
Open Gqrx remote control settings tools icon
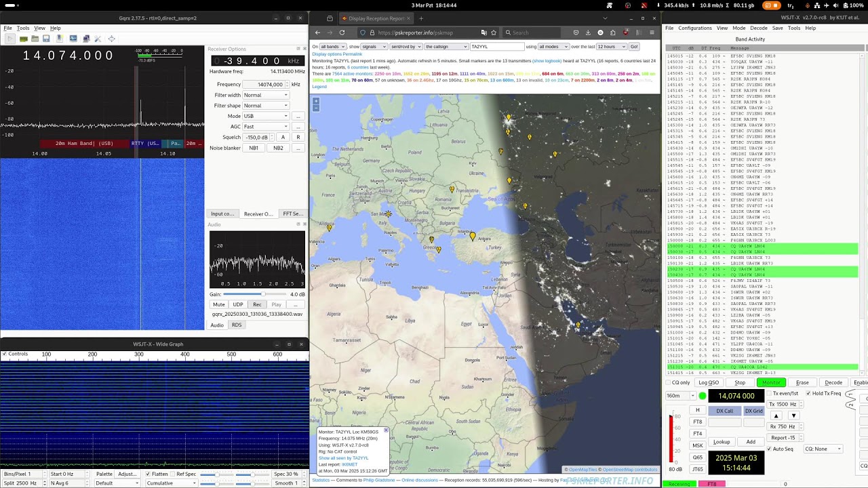pos(98,39)
